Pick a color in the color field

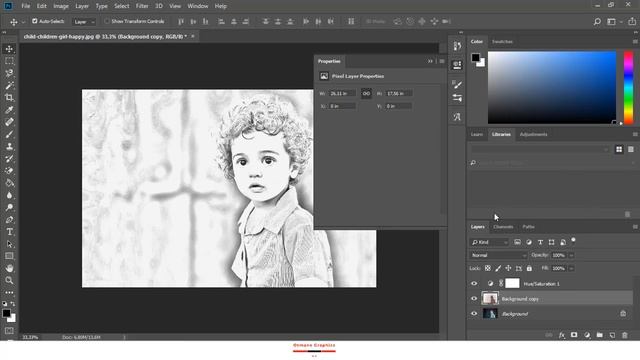(x=552, y=87)
